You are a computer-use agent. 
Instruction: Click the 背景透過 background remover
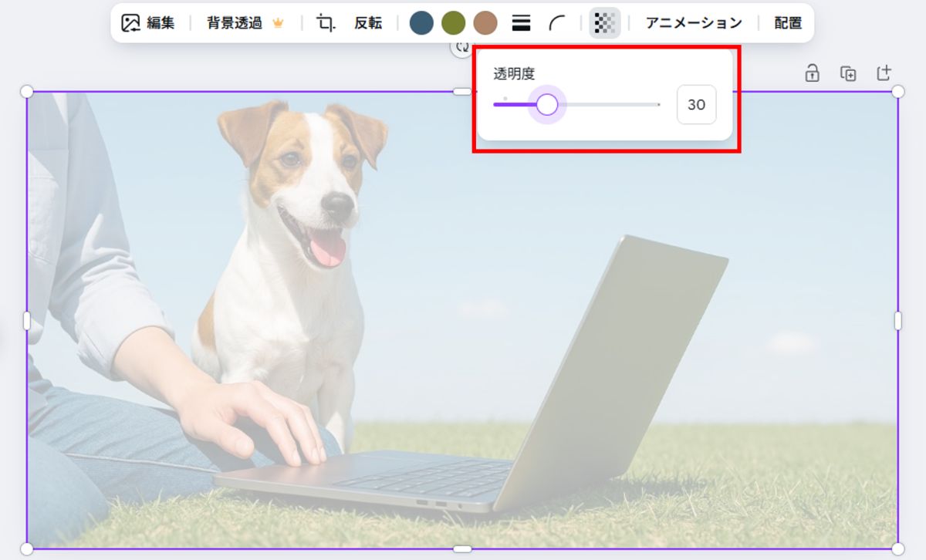tap(244, 23)
